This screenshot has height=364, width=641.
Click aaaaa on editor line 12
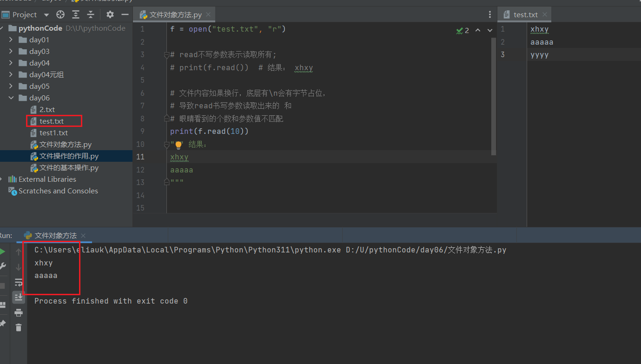(181, 170)
